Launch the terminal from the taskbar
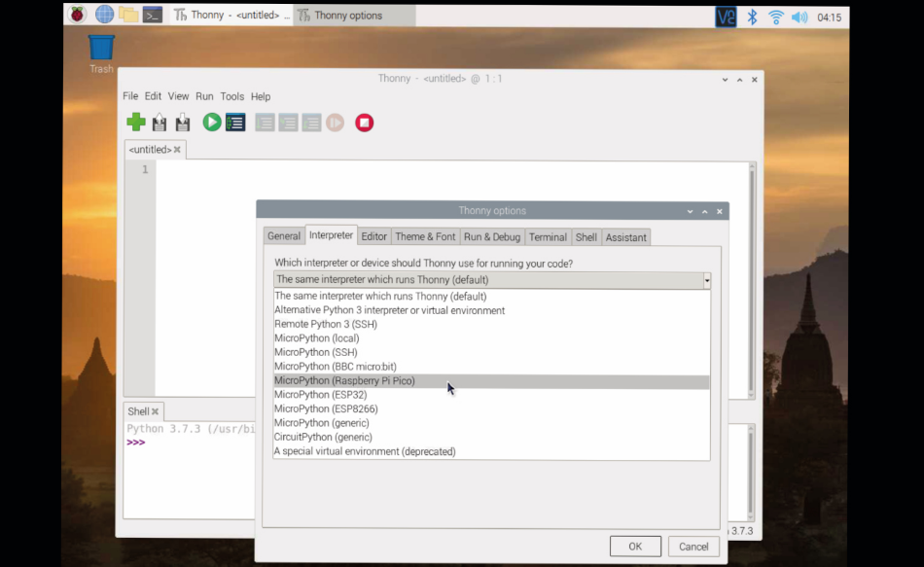The height and width of the screenshot is (567, 924). pyautogui.click(x=153, y=15)
